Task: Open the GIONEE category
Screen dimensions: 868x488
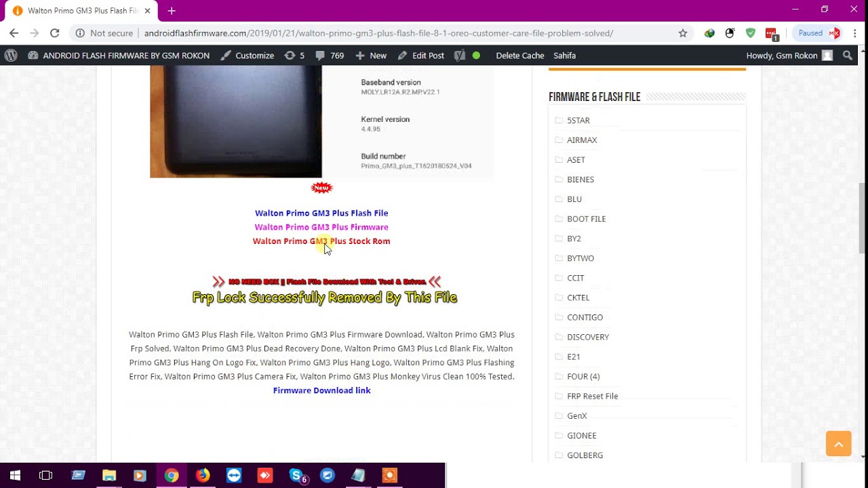Action: click(582, 435)
